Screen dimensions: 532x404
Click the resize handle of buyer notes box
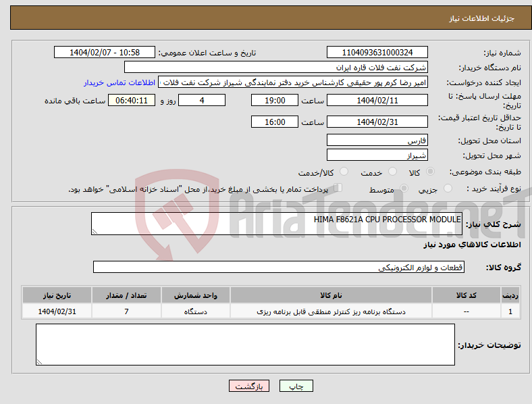click(39, 362)
